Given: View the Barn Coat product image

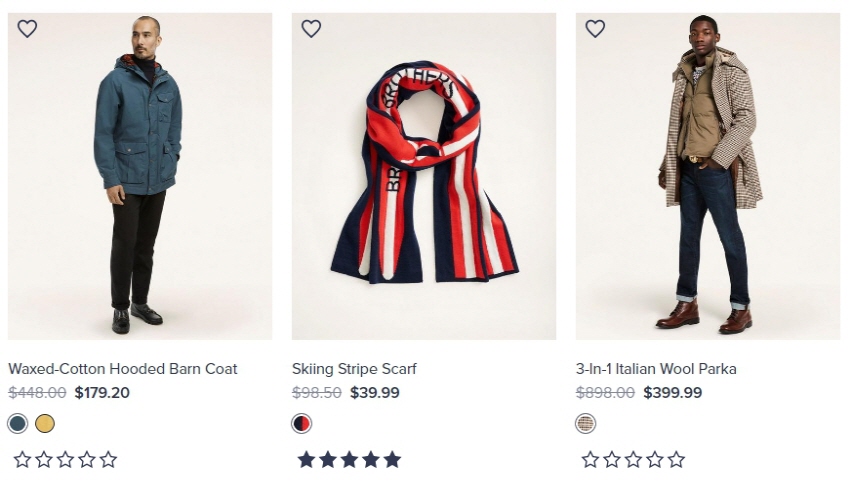Looking at the screenshot, I should pyautogui.click(x=140, y=176).
